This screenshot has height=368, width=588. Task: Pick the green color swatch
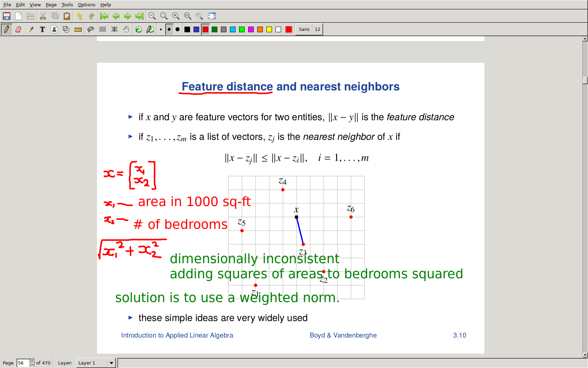click(x=215, y=29)
